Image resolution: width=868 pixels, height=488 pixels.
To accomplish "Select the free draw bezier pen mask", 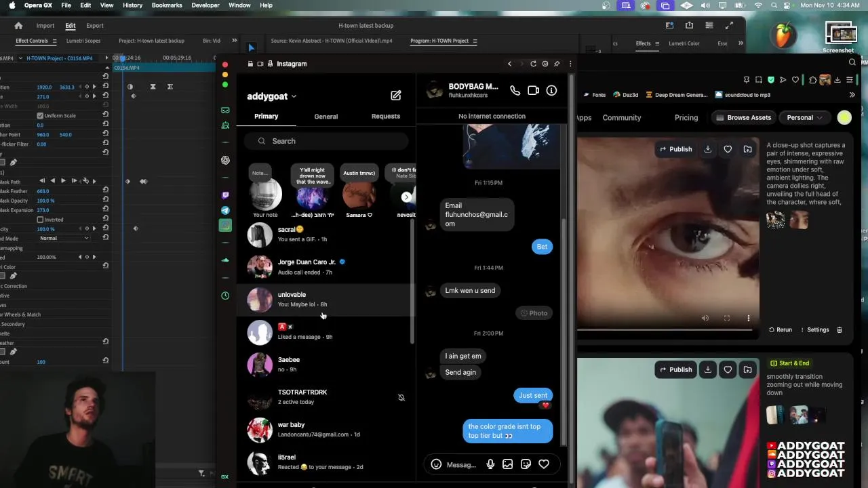I will tap(13, 162).
